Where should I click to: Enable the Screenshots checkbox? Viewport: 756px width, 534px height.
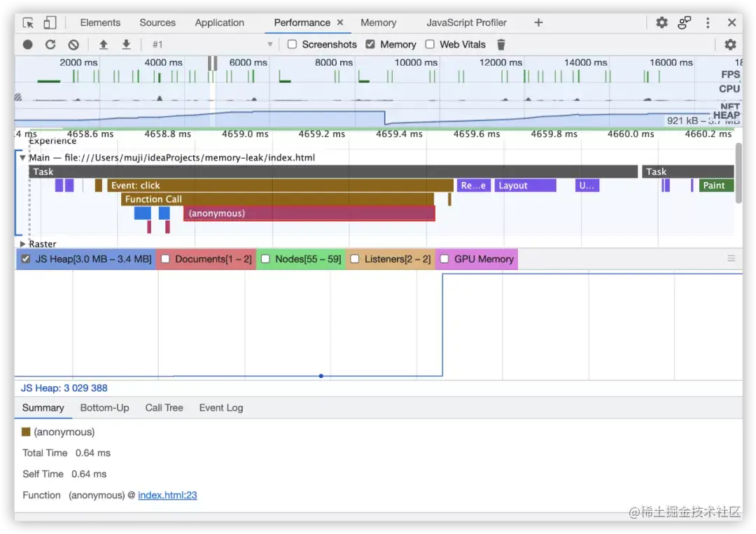pyautogui.click(x=292, y=44)
